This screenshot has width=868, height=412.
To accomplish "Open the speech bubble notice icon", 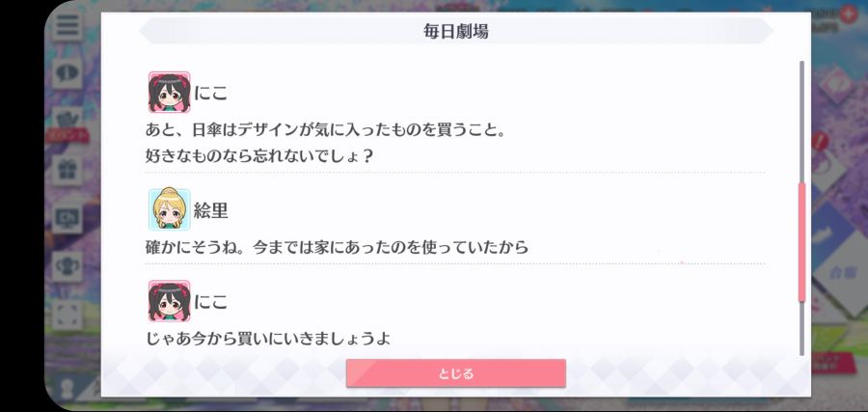I will 68,73.
